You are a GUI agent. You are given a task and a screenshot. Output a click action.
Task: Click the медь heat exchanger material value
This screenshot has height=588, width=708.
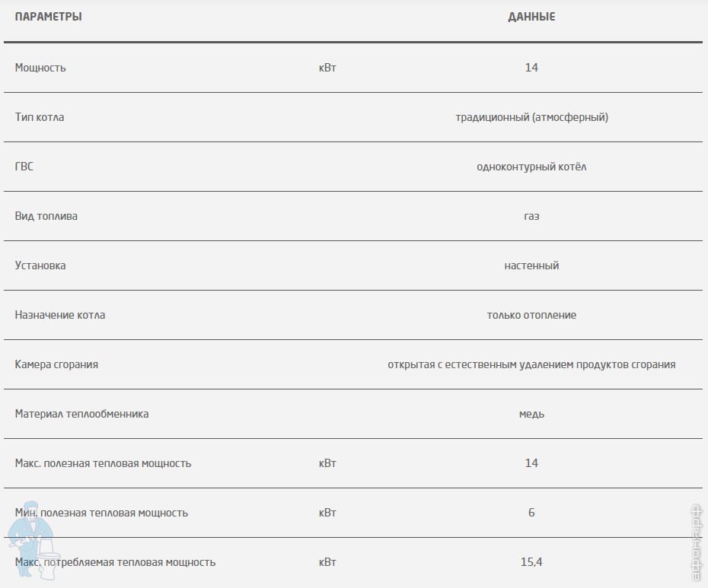(x=531, y=414)
